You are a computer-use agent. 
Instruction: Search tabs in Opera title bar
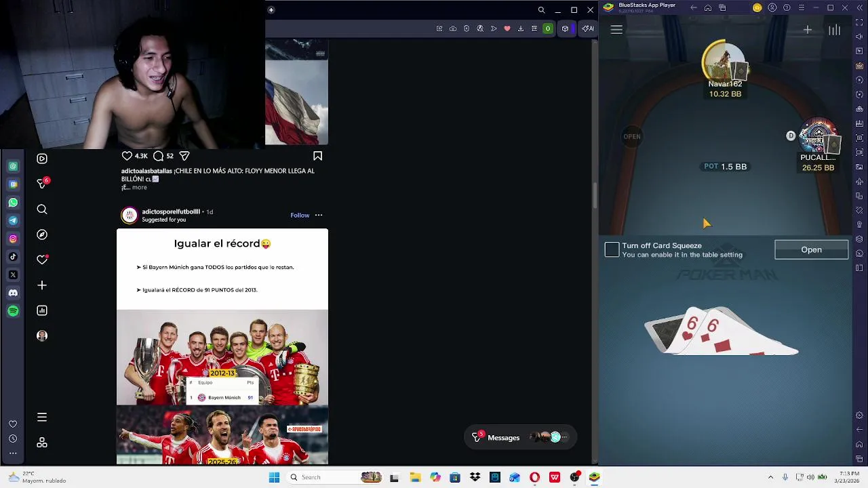tap(541, 9)
